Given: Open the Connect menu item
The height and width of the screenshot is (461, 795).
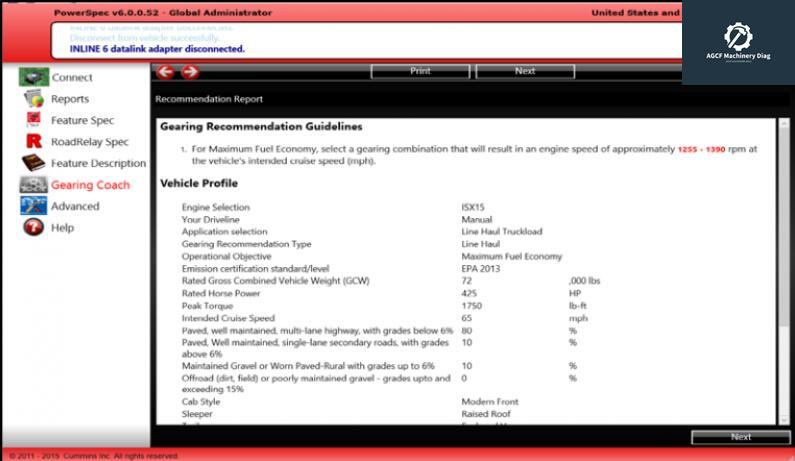Looking at the screenshot, I should click(x=72, y=78).
